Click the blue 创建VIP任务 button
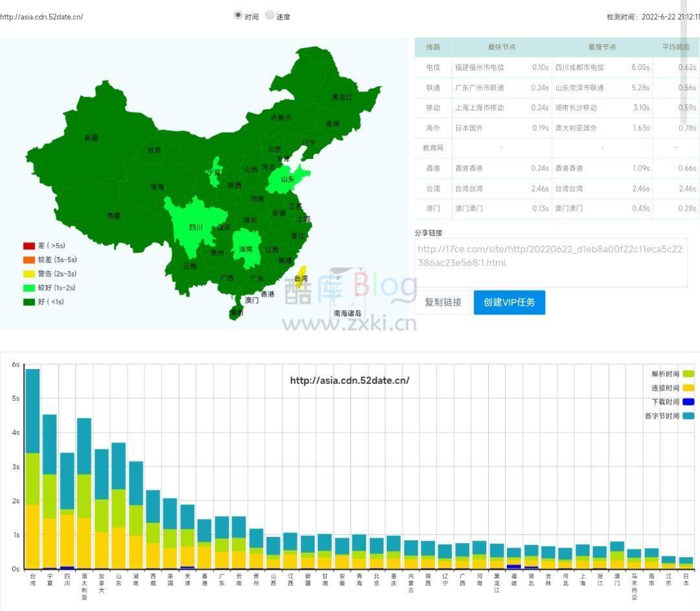Screen dimensions: 700x611 coord(509,302)
